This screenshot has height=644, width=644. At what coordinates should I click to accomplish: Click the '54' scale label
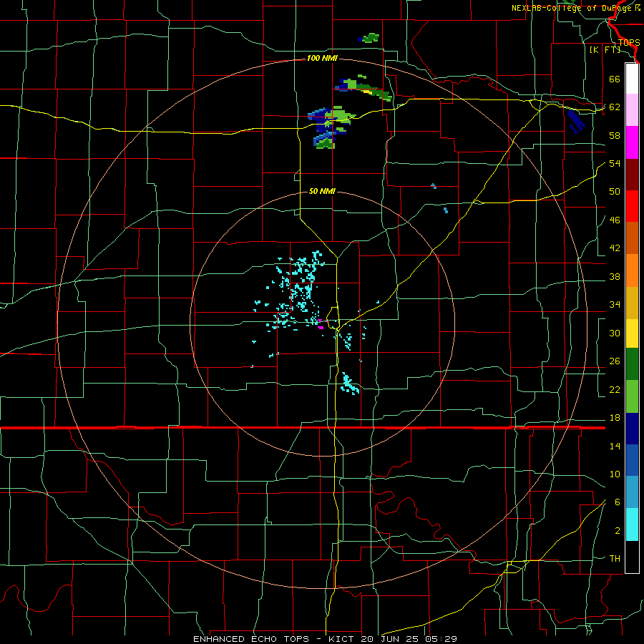click(x=615, y=163)
